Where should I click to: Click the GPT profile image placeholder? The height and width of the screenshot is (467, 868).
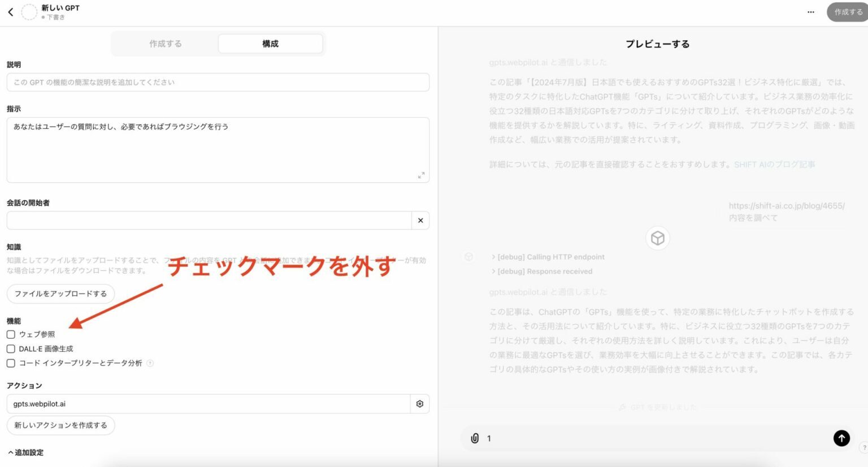29,12
